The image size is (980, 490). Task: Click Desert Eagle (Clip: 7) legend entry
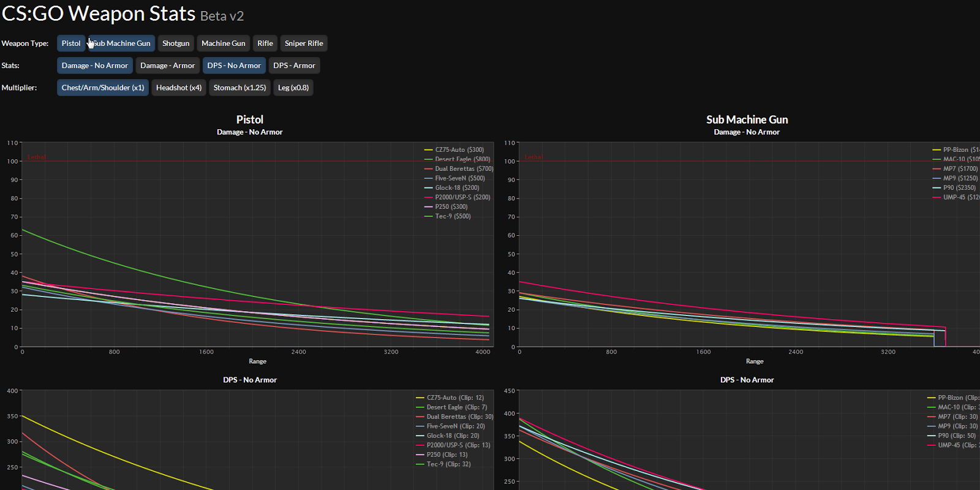[451, 407]
